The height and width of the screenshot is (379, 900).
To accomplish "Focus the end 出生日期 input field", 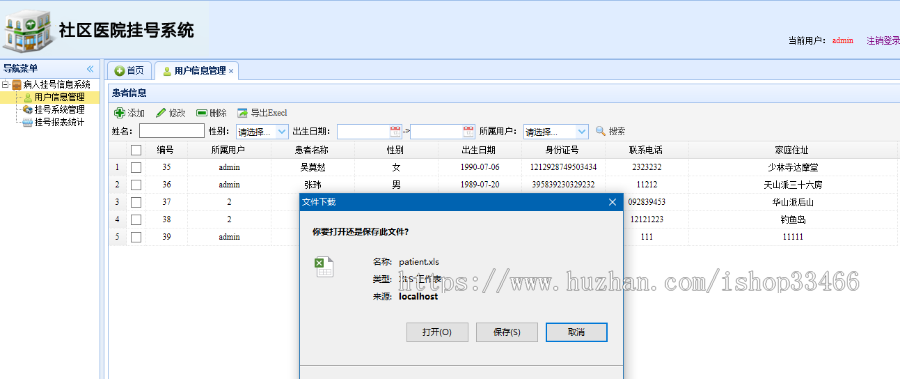I will (x=437, y=132).
